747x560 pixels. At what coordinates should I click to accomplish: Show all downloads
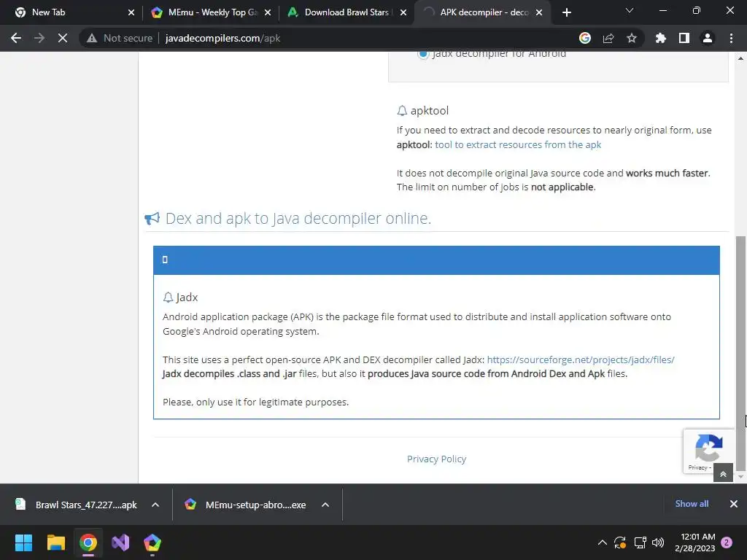[692, 504]
